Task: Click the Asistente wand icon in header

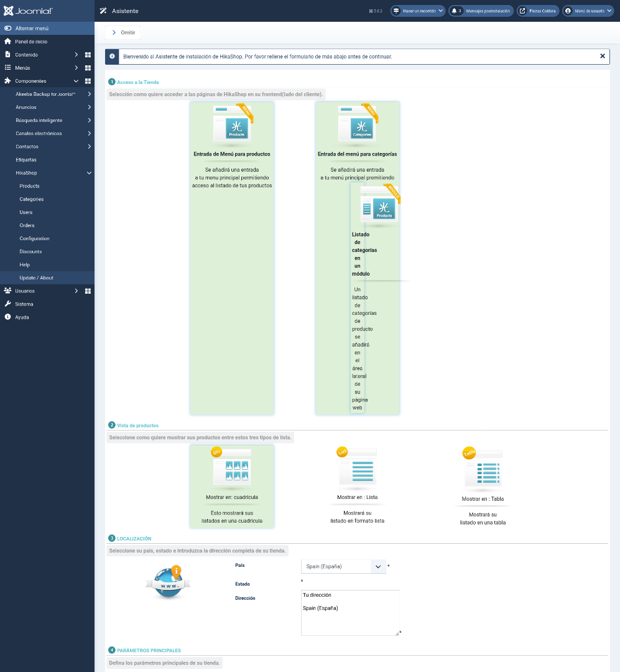Action: tap(103, 11)
